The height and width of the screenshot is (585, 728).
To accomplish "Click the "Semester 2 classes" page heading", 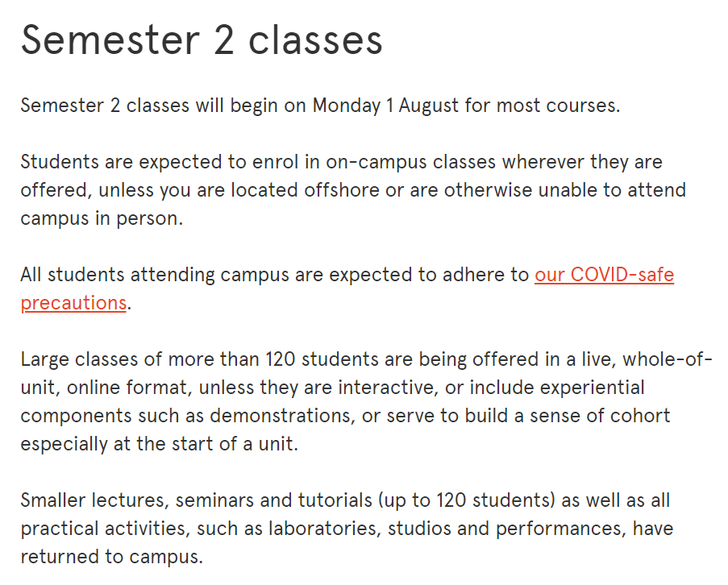I will coord(202,39).
